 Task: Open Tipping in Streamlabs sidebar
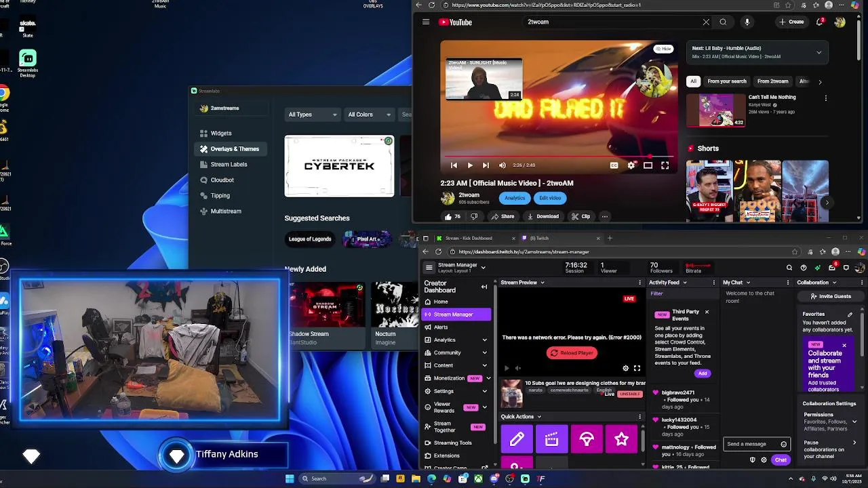click(220, 196)
